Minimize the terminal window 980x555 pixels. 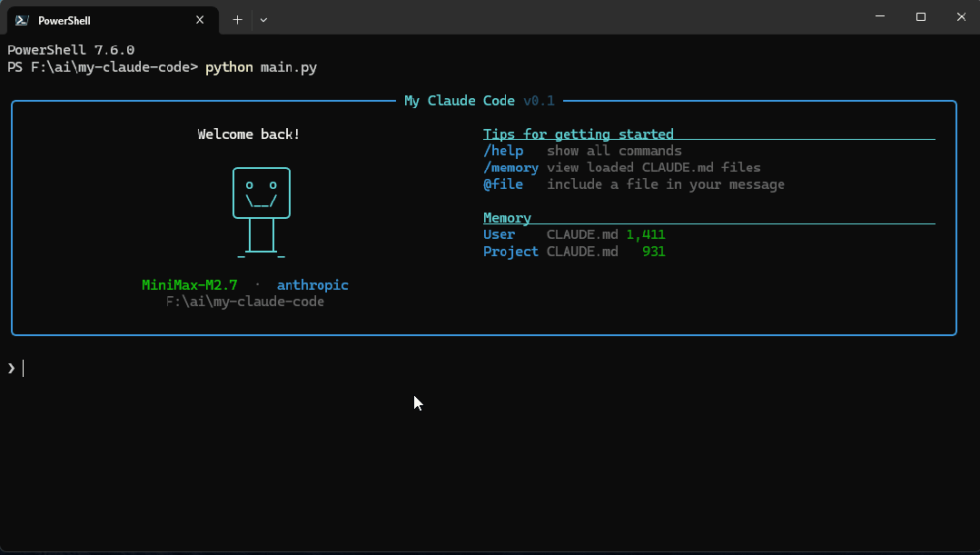point(879,17)
